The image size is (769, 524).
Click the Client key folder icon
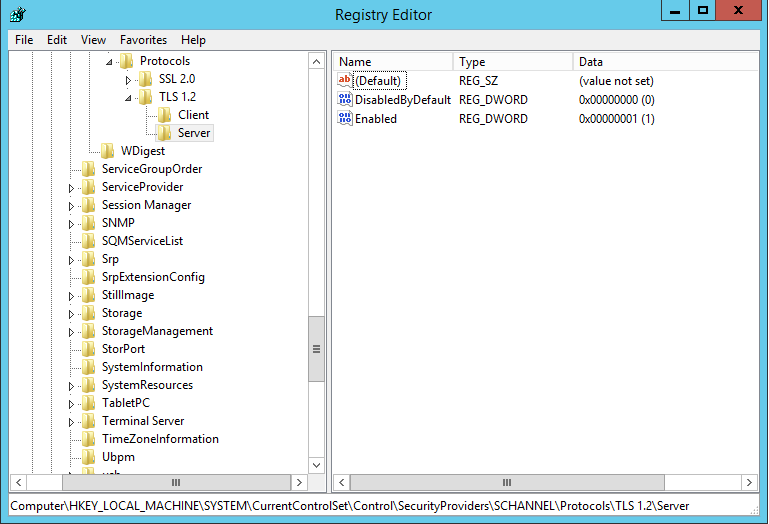point(165,115)
